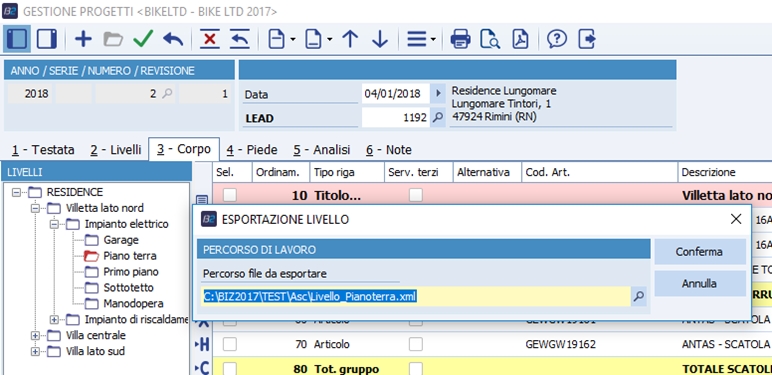Open first document icon dropdown arrow
Screen dimensions: 772x375
click(292, 39)
